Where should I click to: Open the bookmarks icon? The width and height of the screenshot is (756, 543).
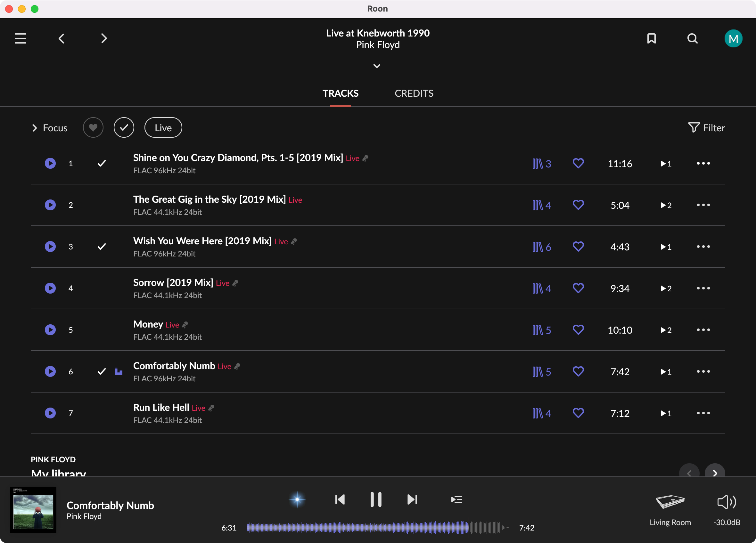pos(651,38)
